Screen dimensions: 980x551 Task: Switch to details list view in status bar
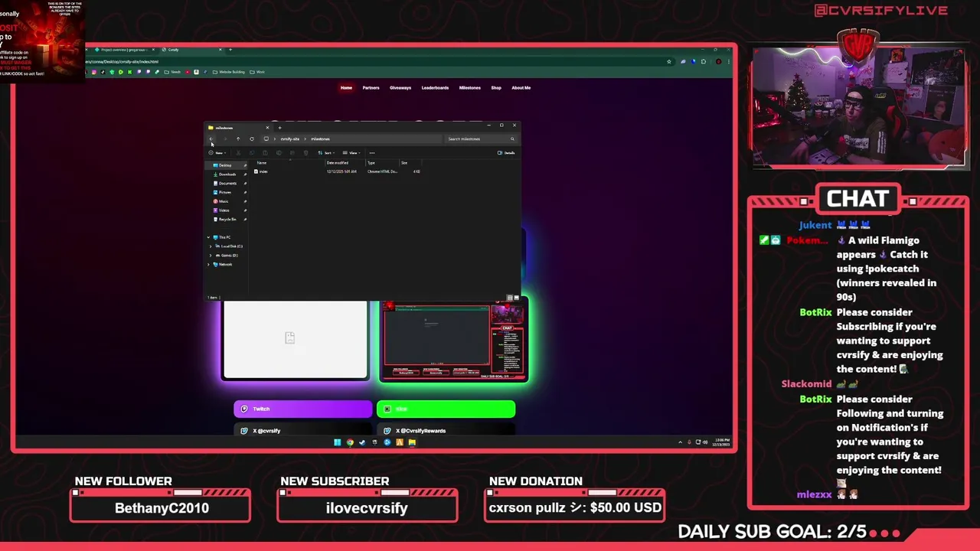pos(510,298)
